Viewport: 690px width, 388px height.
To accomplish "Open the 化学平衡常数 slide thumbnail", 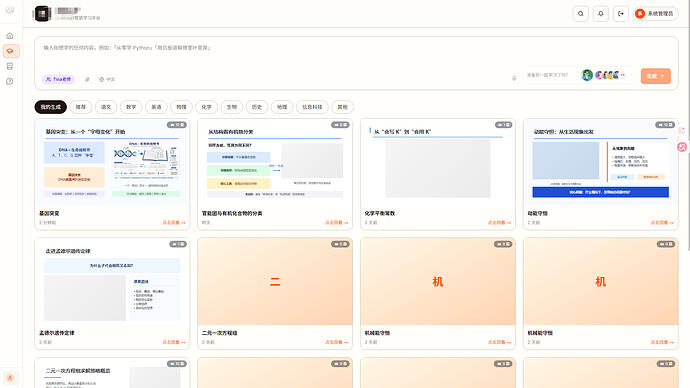I will [x=438, y=162].
